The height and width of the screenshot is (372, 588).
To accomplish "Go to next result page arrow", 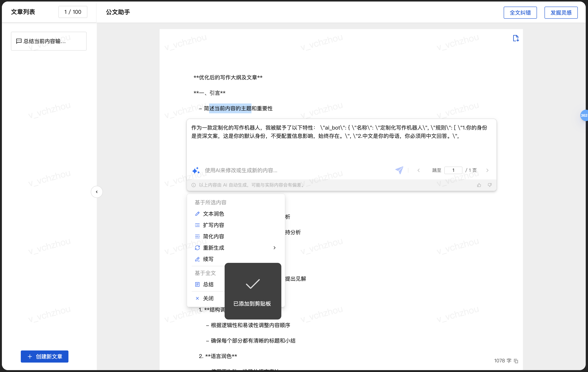I will pyautogui.click(x=487, y=170).
